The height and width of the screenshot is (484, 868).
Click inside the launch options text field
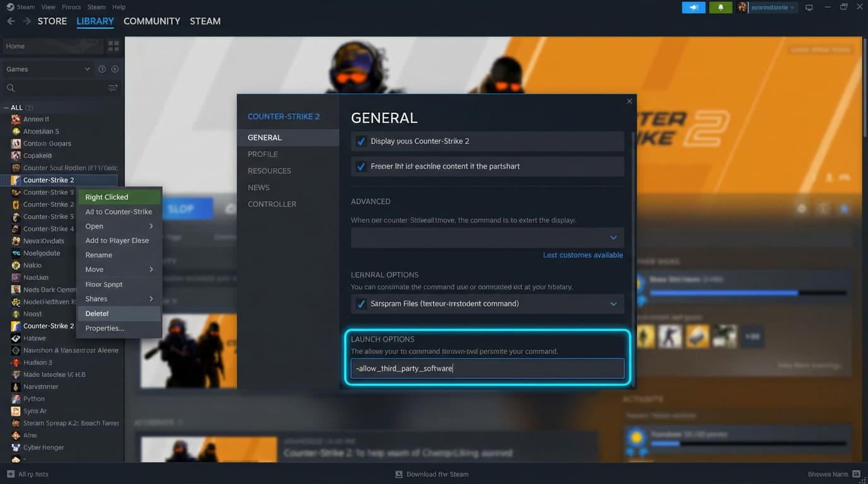pos(487,367)
